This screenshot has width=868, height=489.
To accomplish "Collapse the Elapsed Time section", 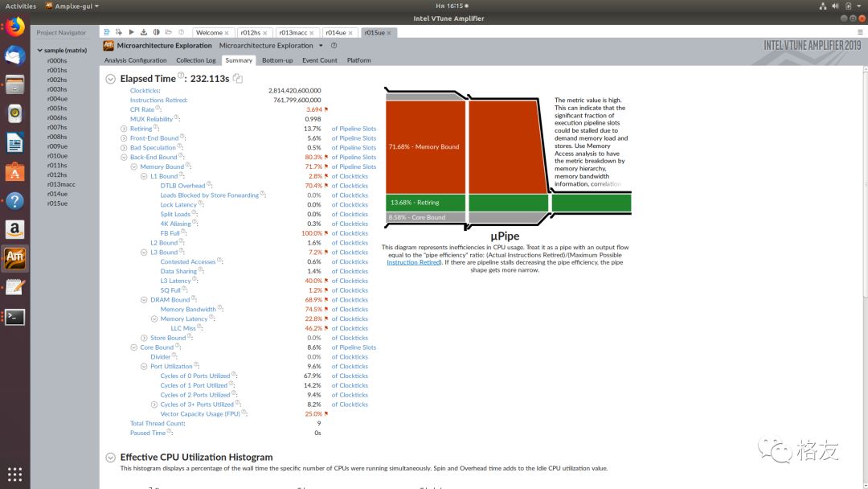I will [111, 79].
